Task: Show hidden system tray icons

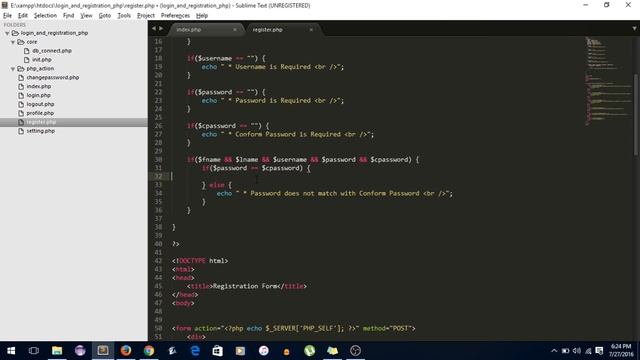Action: [554, 351]
